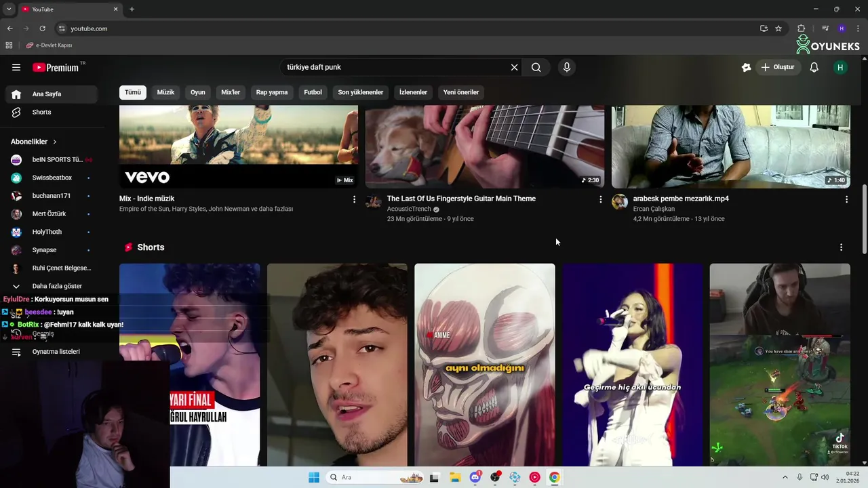
Task: Open the Ercan Çalışkan channel avatar
Action: pos(620,202)
